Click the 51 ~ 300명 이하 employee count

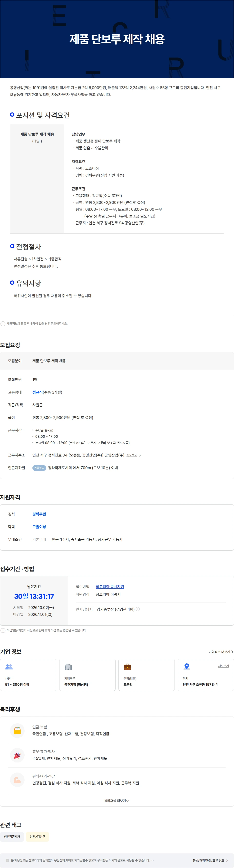pyautogui.click(x=17, y=684)
